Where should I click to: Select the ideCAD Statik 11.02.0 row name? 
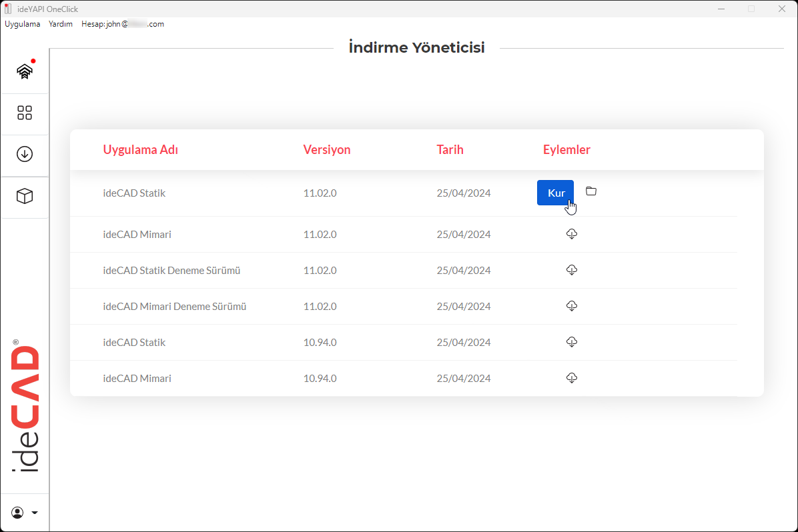pos(134,193)
